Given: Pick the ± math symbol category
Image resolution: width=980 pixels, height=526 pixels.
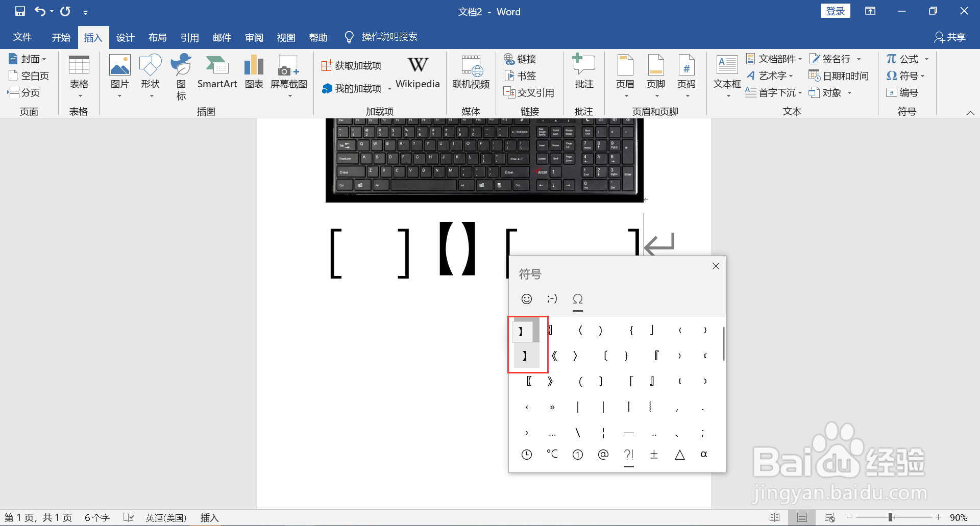Looking at the screenshot, I should (x=654, y=454).
